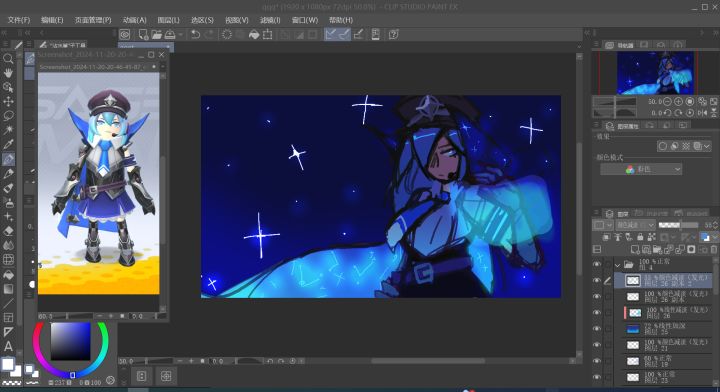Image resolution: width=720 pixels, height=392 pixels.
Task: Click the undo arrow in toolbar
Action: point(196,34)
